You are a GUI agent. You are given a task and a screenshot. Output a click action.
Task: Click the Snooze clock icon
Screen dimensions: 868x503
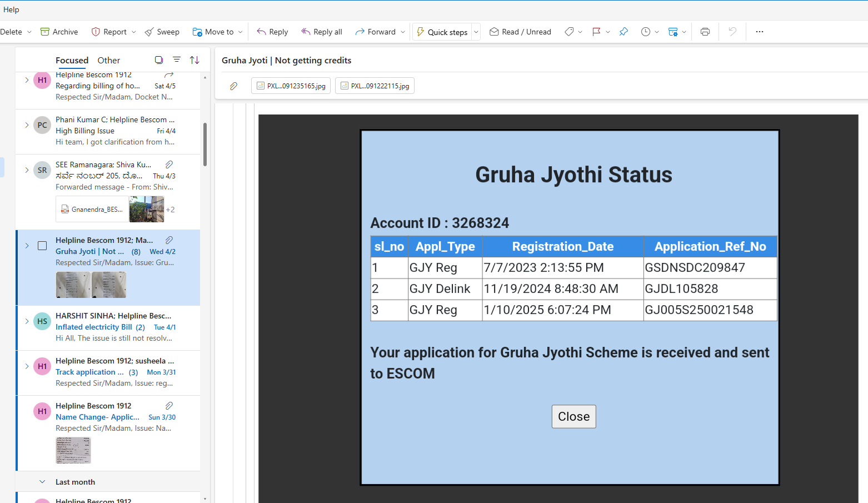point(645,32)
